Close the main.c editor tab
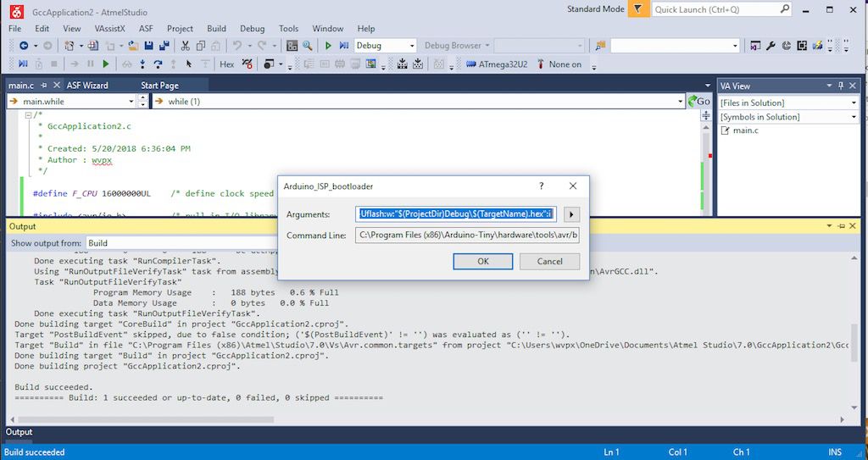The image size is (868, 460). 57,86
